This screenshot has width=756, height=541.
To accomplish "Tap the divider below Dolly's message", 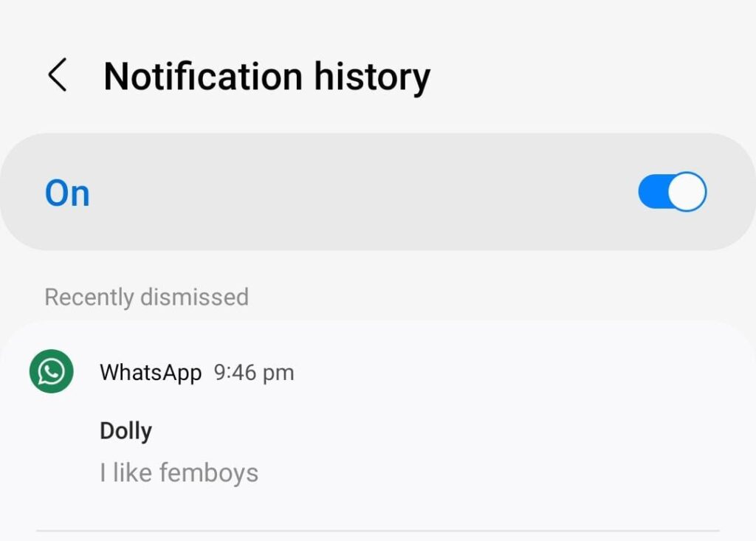I will [378, 530].
